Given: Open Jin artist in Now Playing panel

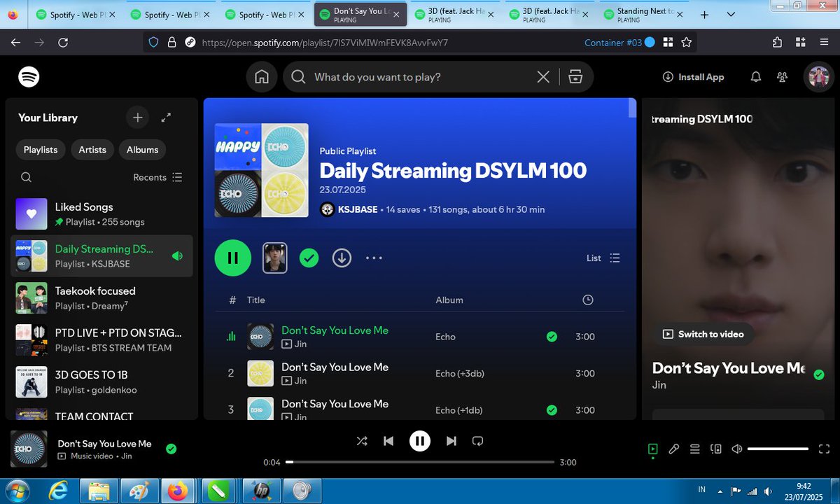Looking at the screenshot, I should pyautogui.click(x=659, y=385).
